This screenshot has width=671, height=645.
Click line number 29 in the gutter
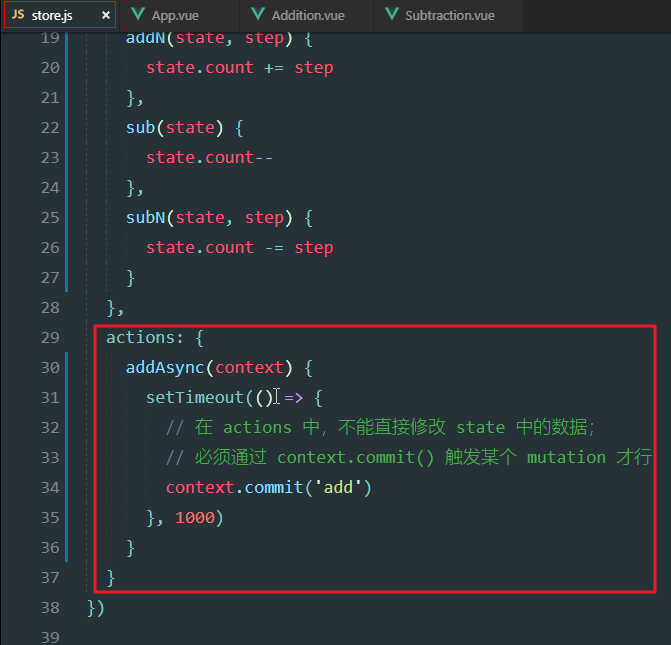pyautogui.click(x=49, y=337)
